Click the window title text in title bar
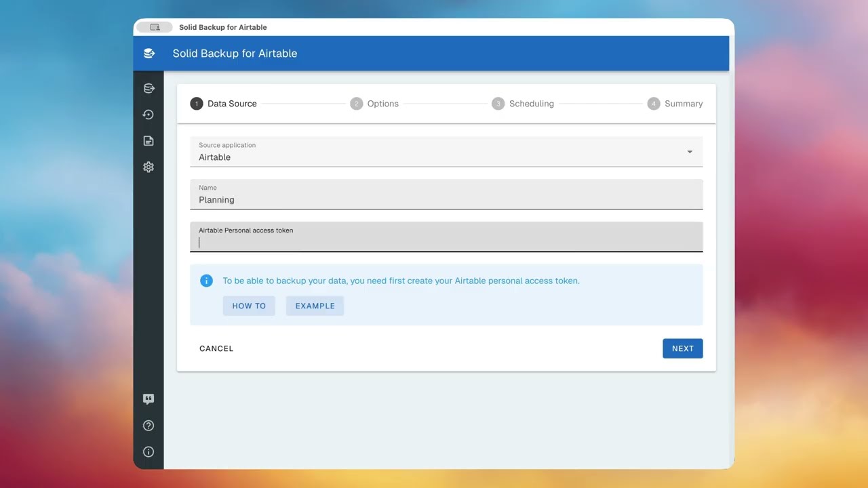Viewport: 868px width, 488px height. (x=223, y=27)
